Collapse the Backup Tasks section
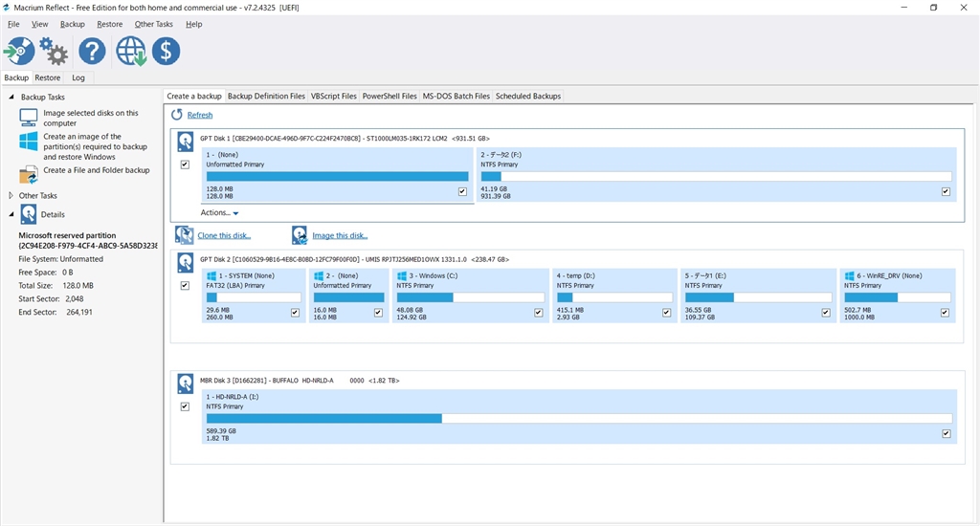Screen dimensions: 980x526 tap(11, 97)
